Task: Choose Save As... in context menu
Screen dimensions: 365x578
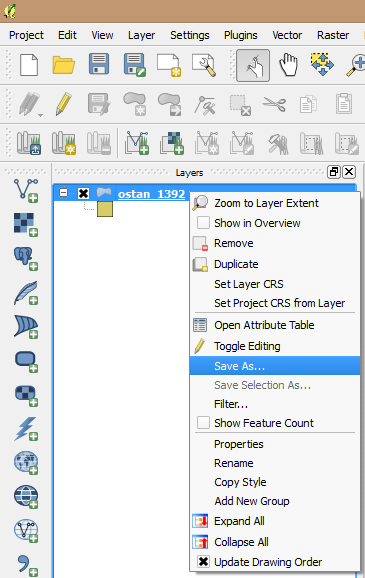Action: [275, 366]
